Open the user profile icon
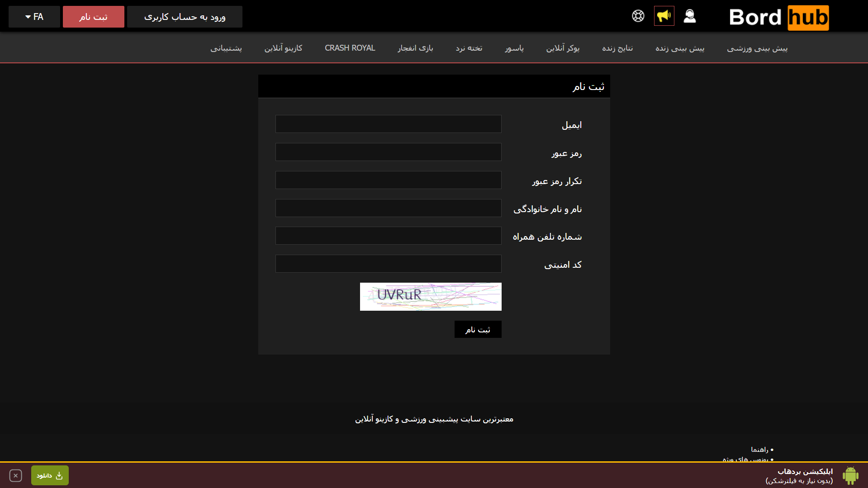Image resolution: width=868 pixels, height=488 pixels. point(690,16)
